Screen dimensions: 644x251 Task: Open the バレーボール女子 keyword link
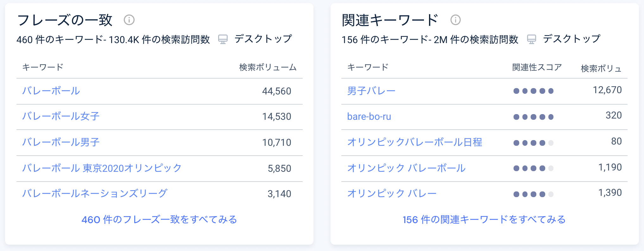[x=61, y=117]
